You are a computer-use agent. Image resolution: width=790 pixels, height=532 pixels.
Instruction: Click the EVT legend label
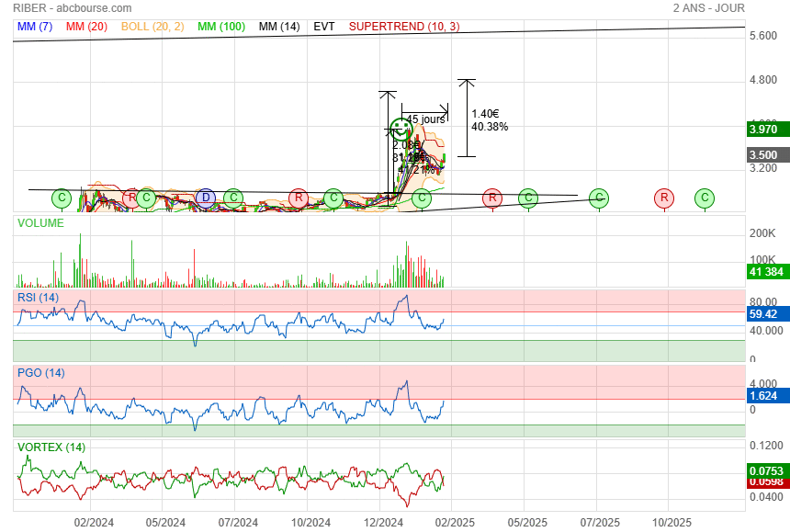324,27
